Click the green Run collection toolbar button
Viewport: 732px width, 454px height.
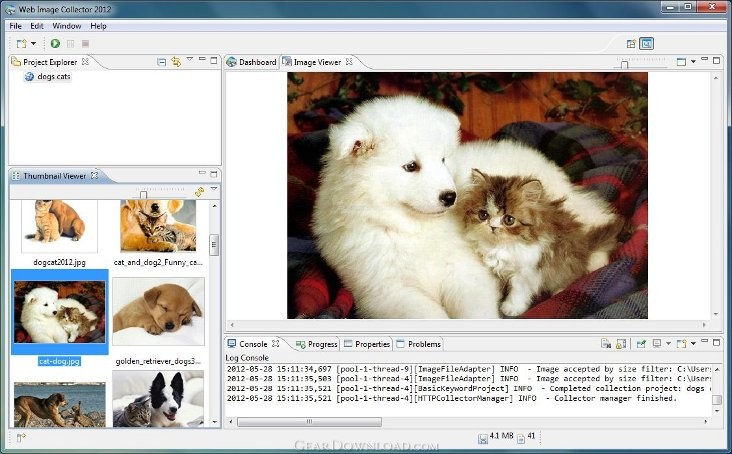pos(55,43)
